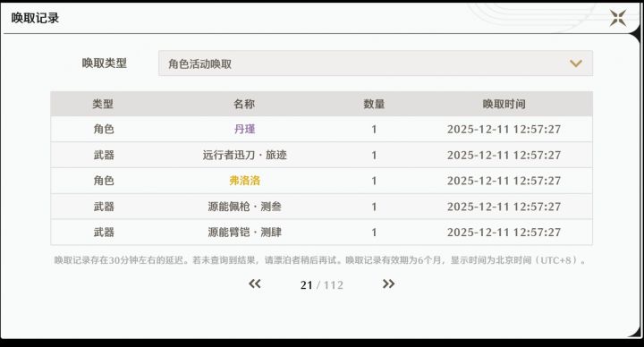644x347 pixels.
Task: Click the 角色 type cell in 丹瑾 row
Action: pyautogui.click(x=104, y=130)
